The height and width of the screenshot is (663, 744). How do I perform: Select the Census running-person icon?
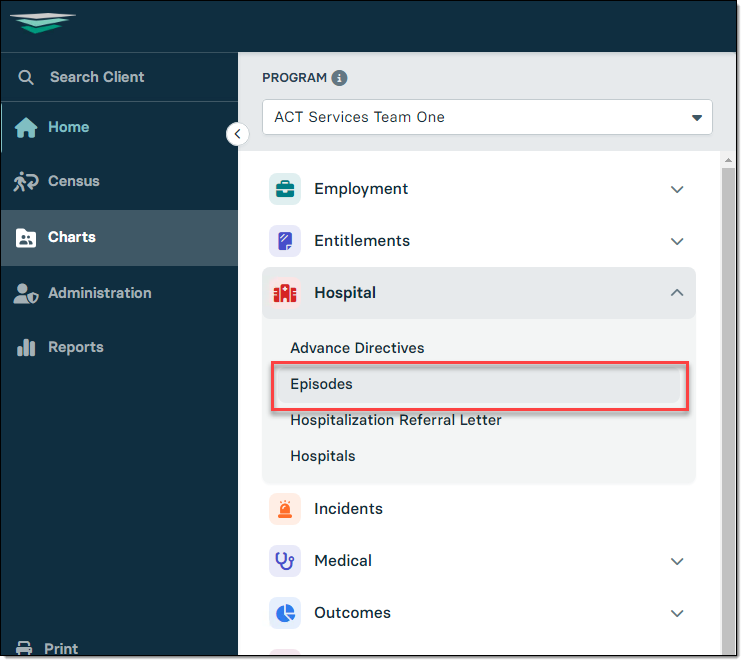click(26, 182)
